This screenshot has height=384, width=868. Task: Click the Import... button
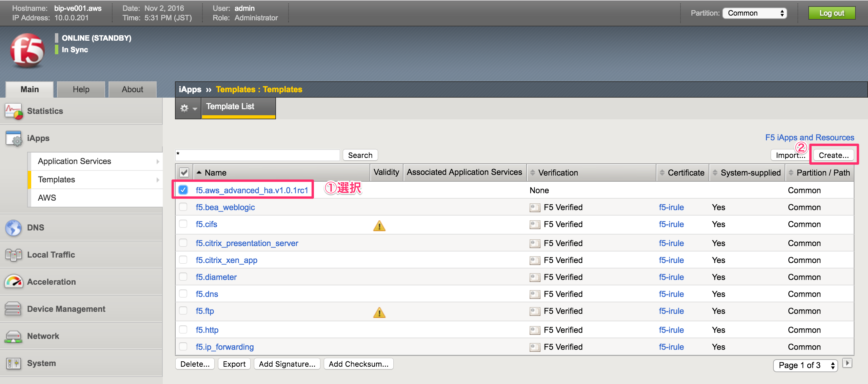coord(790,155)
